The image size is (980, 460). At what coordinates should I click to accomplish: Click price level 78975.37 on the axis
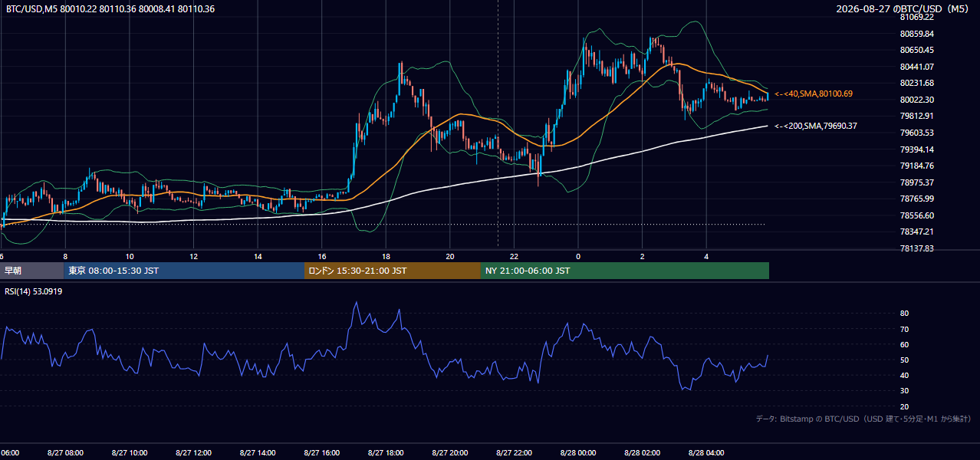(x=916, y=182)
